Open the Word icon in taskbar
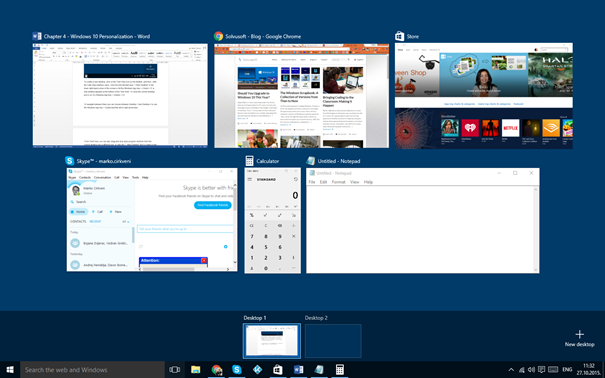Screen dimensions: 605x378 298,370
